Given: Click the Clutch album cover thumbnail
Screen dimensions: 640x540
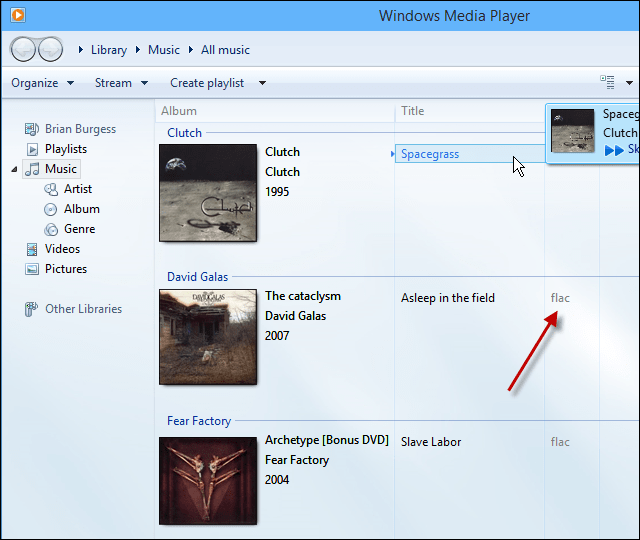Looking at the screenshot, I should [208, 193].
